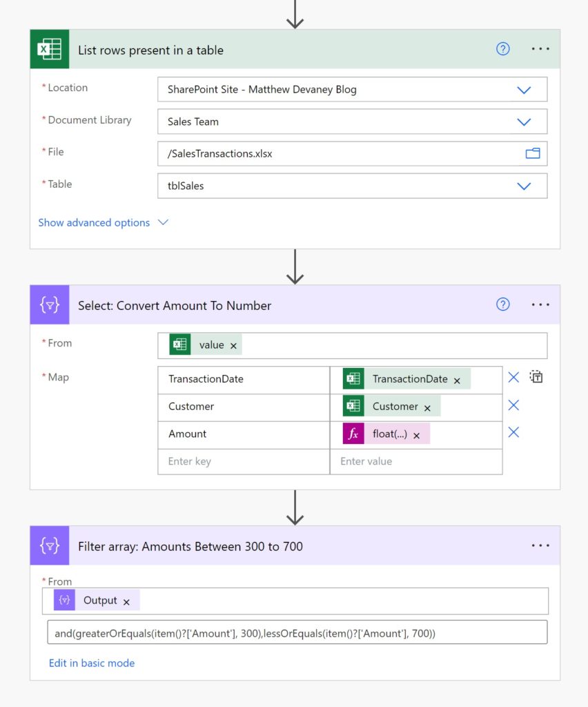Delete the Amount map row
This screenshot has width=588, height=707.
(513, 432)
